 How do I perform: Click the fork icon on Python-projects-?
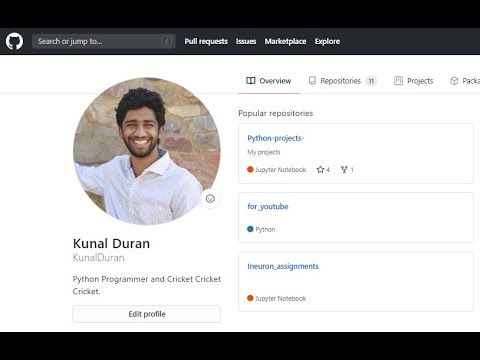tap(344, 169)
